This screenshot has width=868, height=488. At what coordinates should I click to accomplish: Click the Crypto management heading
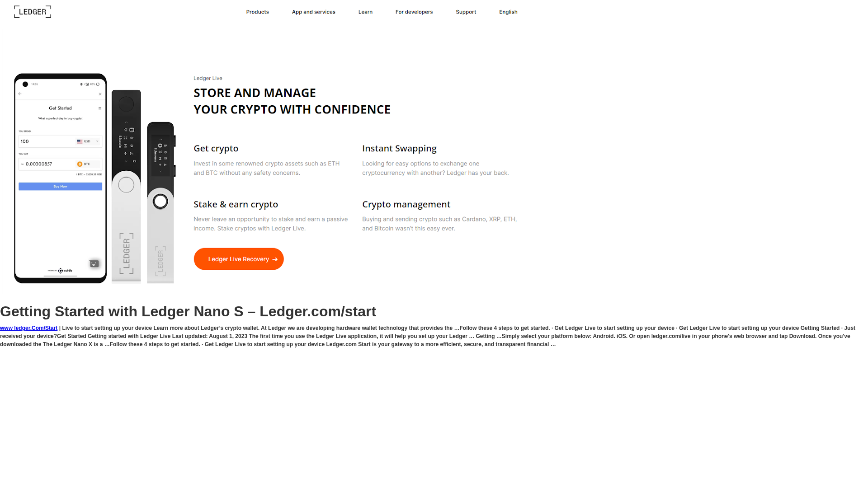[x=406, y=204]
